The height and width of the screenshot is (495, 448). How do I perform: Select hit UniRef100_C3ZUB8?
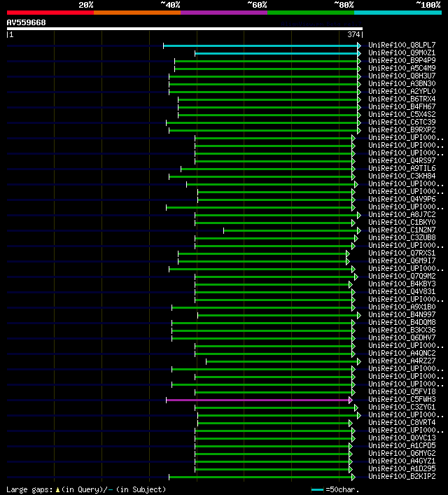[x=402, y=237]
